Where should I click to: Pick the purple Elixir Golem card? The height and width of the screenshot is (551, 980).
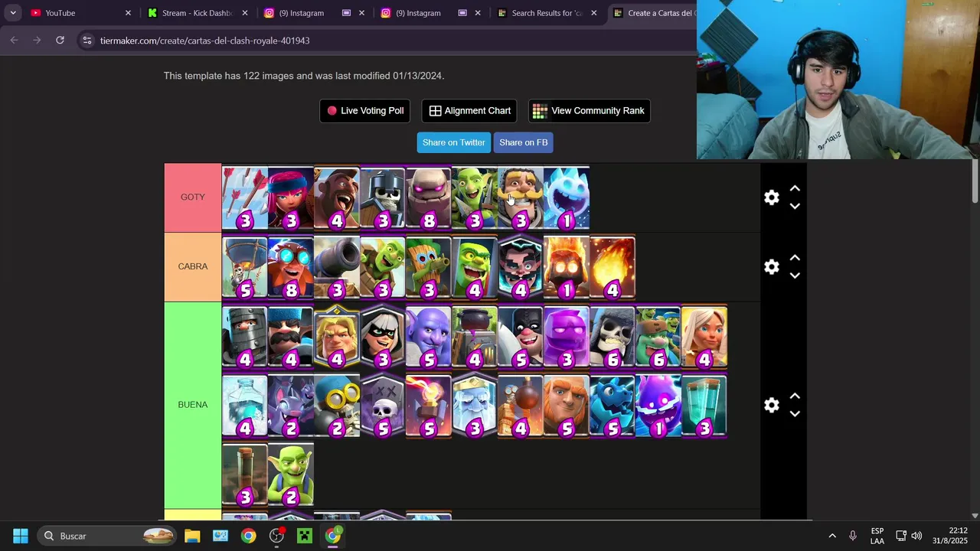567,337
